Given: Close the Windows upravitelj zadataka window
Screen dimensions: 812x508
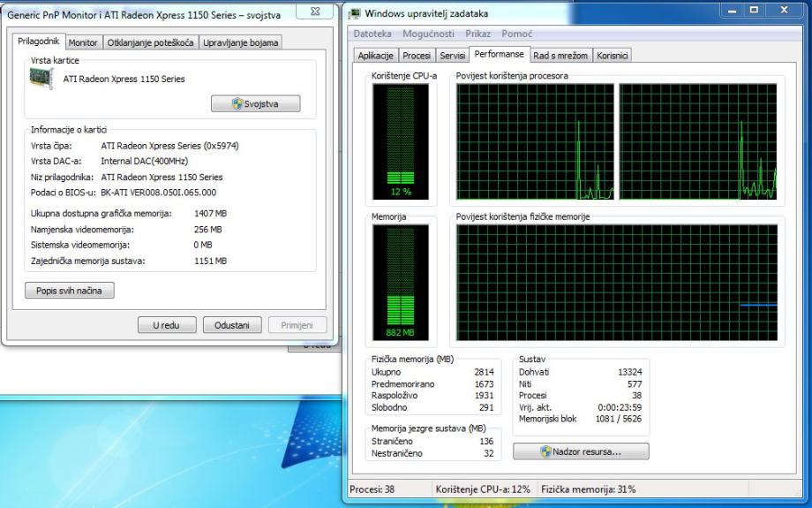Looking at the screenshot, I should (x=784, y=11).
